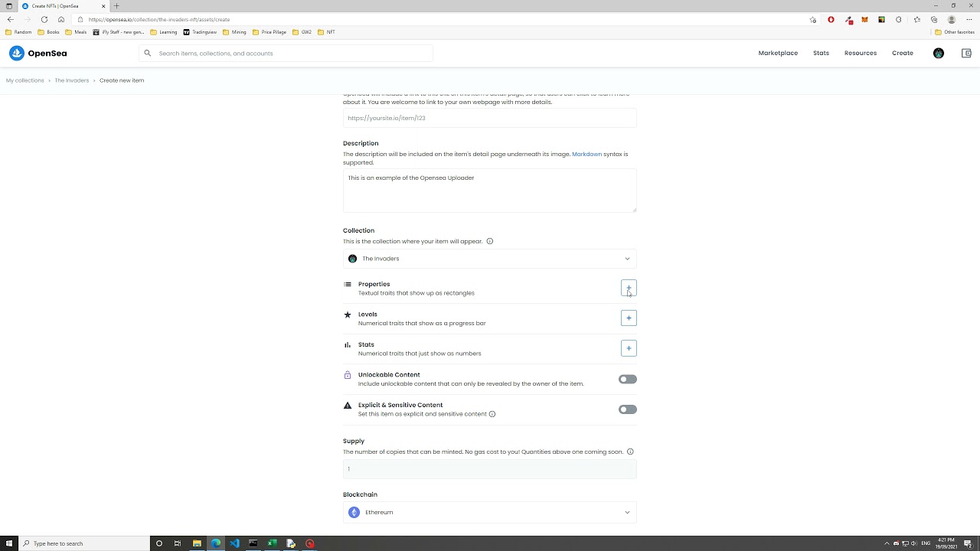
Task: Open the Marketplace menu
Action: [x=778, y=53]
